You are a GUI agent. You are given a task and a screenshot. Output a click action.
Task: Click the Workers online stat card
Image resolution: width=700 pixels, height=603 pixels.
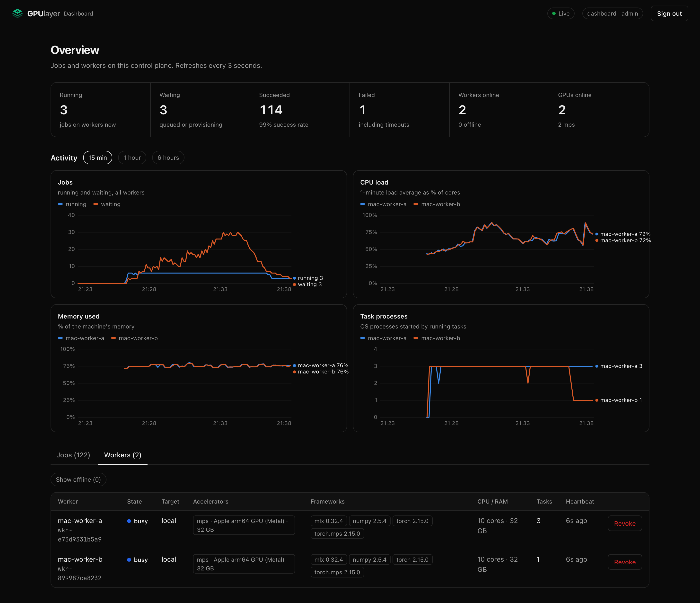pyautogui.click(x=499, y=109)
